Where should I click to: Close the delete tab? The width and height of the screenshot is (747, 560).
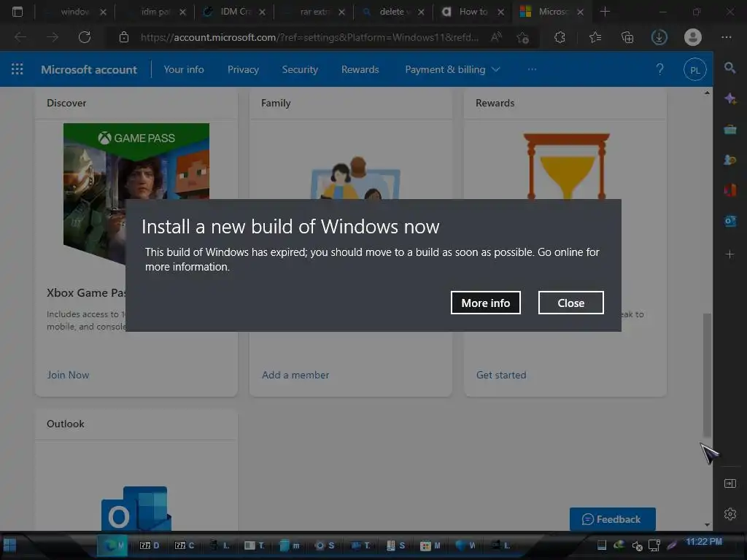pos(421,12)
